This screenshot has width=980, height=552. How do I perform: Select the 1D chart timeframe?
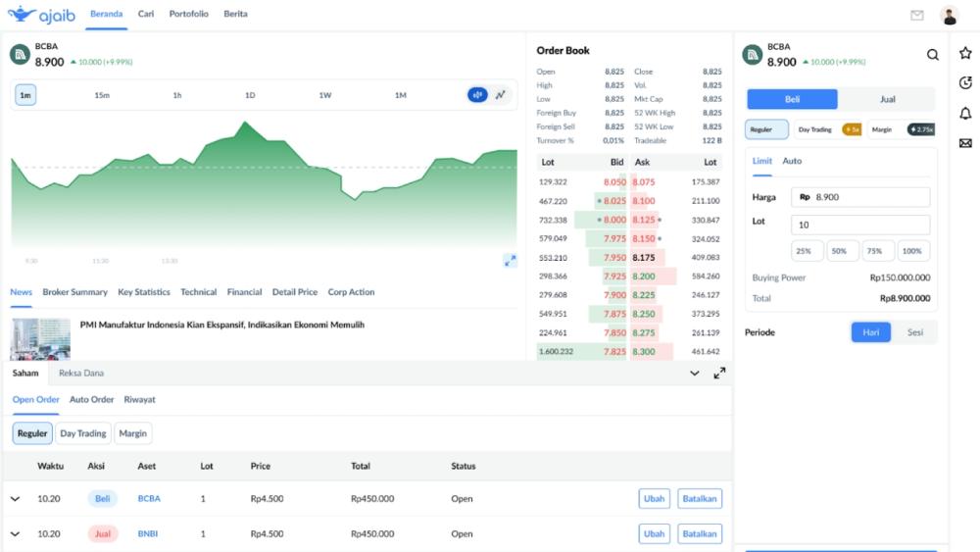(x=250, y=95)
